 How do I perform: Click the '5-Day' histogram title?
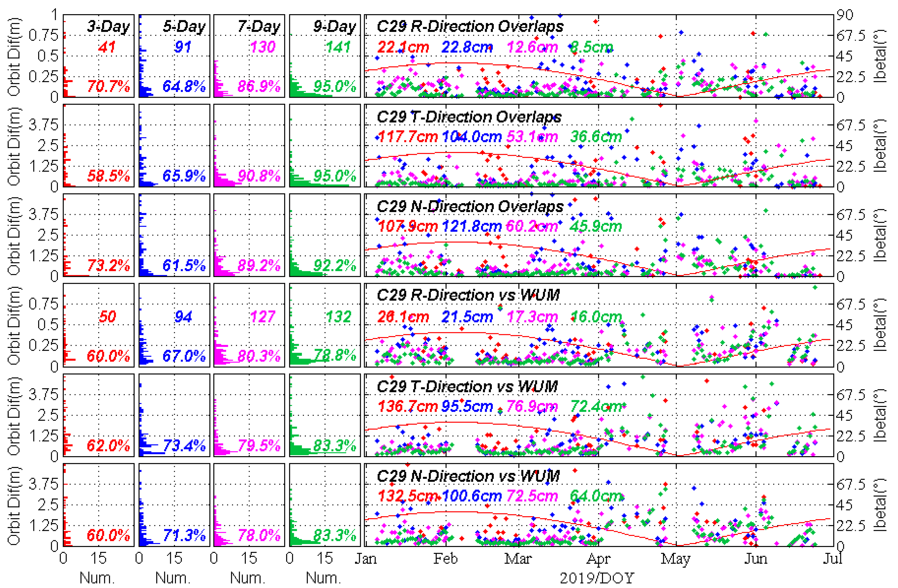184,27
